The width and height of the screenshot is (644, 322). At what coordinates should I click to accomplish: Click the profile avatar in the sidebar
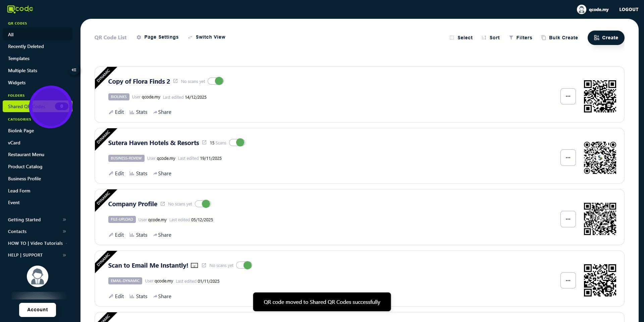click(x=38, y=276)
